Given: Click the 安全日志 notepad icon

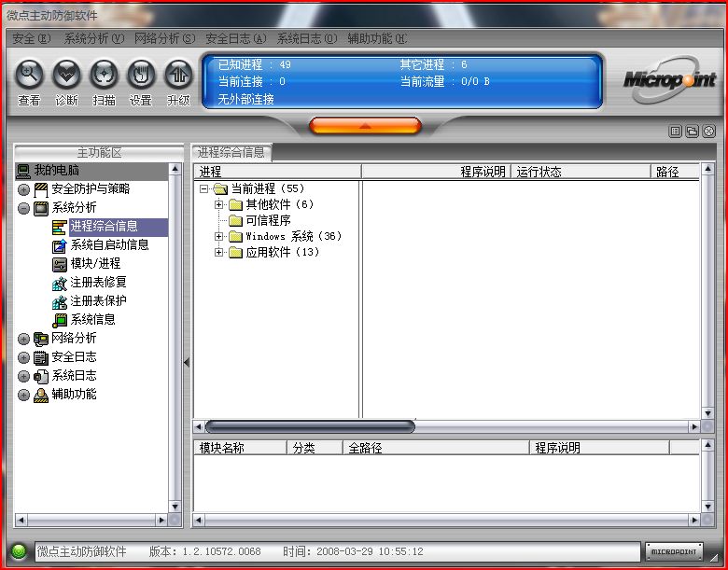Looking at the screenshot, I should point(41,357).
